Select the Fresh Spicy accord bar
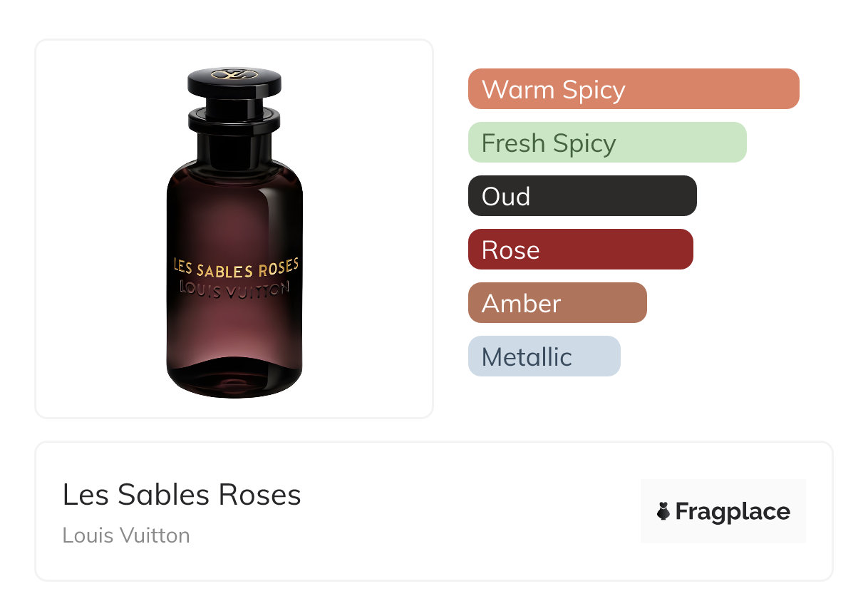This screenshot has width=868, height=616. [606, 143]
